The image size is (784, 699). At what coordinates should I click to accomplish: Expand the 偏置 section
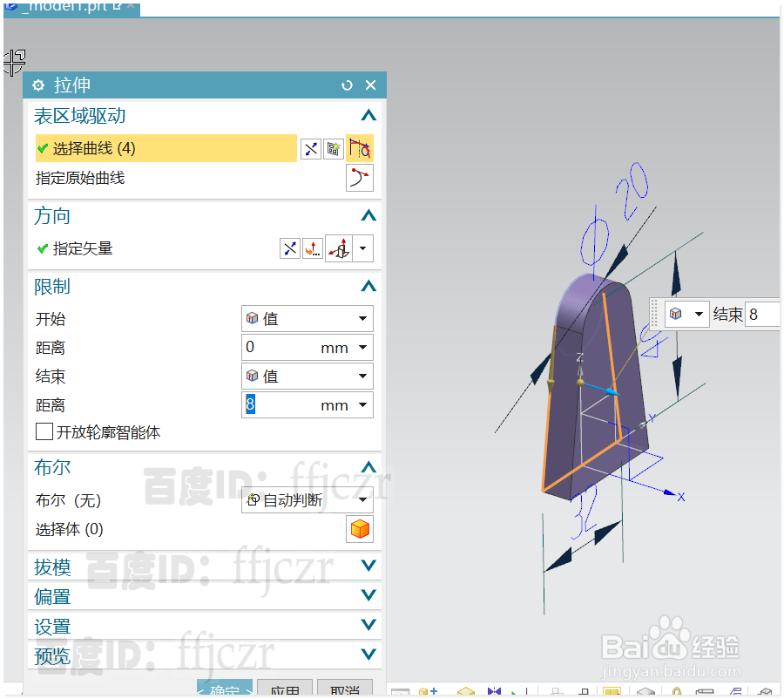click(368, 595)
